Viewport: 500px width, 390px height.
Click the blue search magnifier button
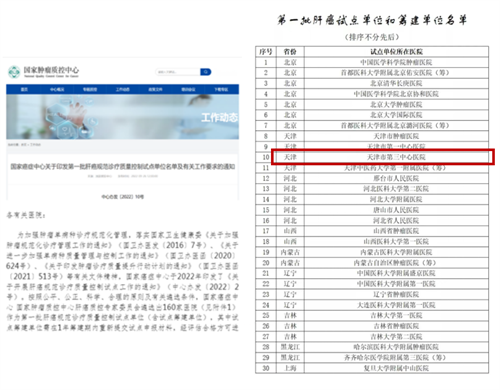206,72
